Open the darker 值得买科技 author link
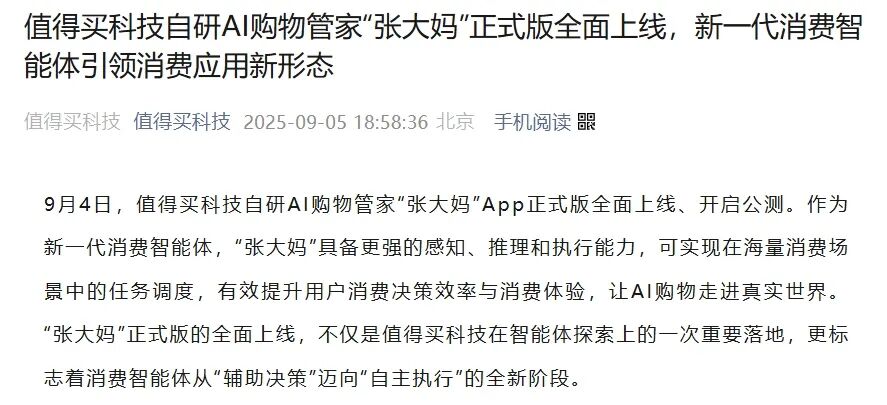Screen dimensions: 887x405 pos(182,122)
